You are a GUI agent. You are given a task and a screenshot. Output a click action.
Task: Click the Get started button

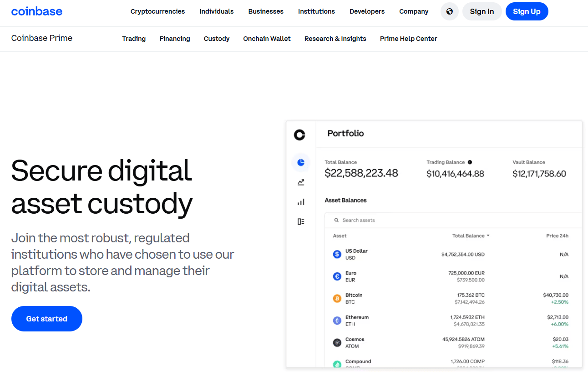click(x=47, y=319)
